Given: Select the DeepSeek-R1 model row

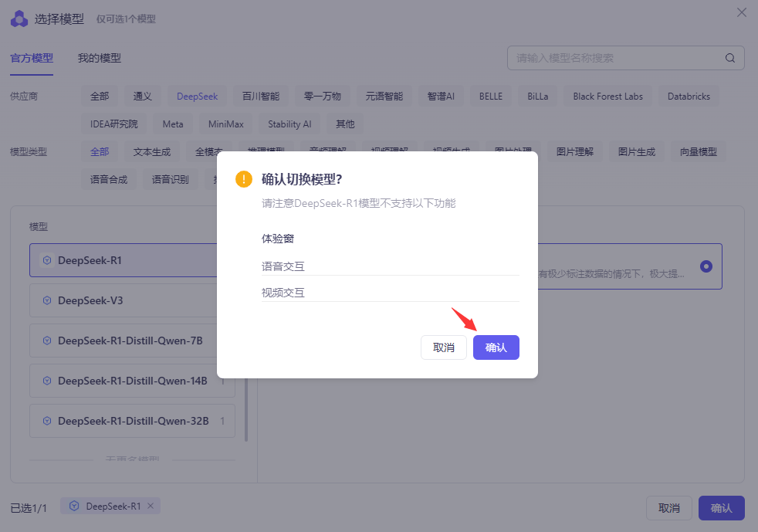Looking at the screenshot, I should click(124, 260).
